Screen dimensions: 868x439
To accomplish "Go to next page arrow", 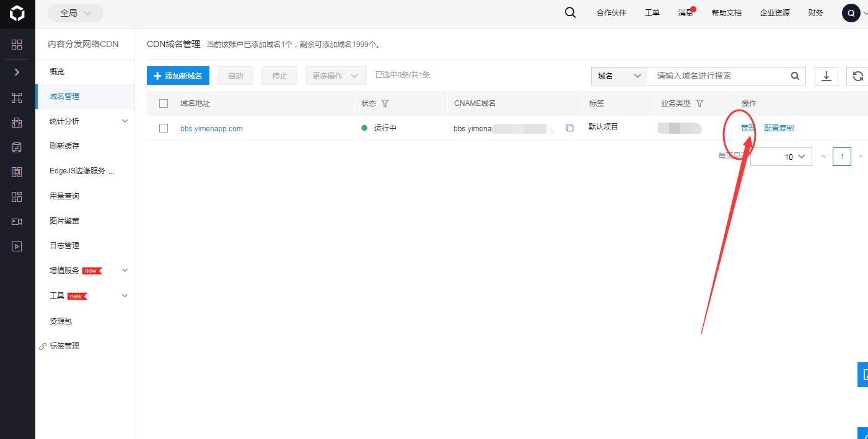I will coord(860,157).
